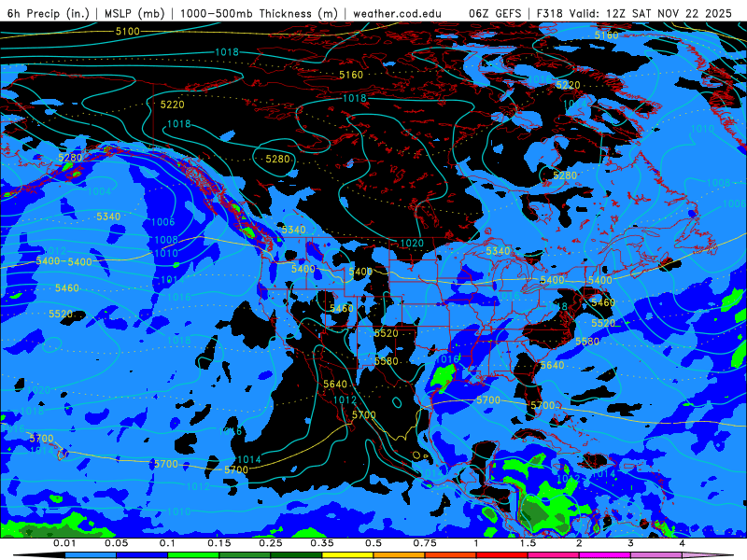
Task: Click the '5340' thickness label near the Great Lakes
Action: click(498, 251)
